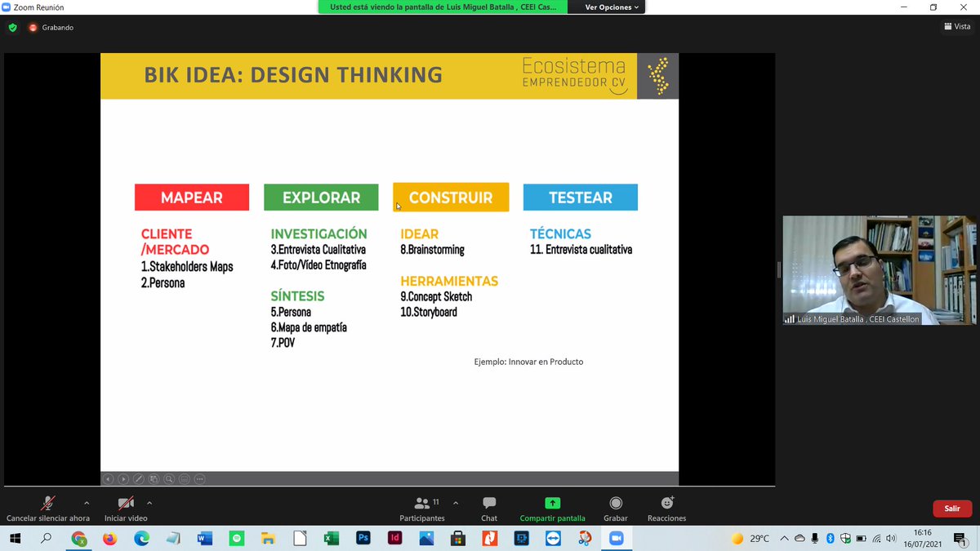This screenshot has width=980, height=551.
Task: Go to next slide in presentation controls
Action: pyautogui.click(x=123, y=479)
